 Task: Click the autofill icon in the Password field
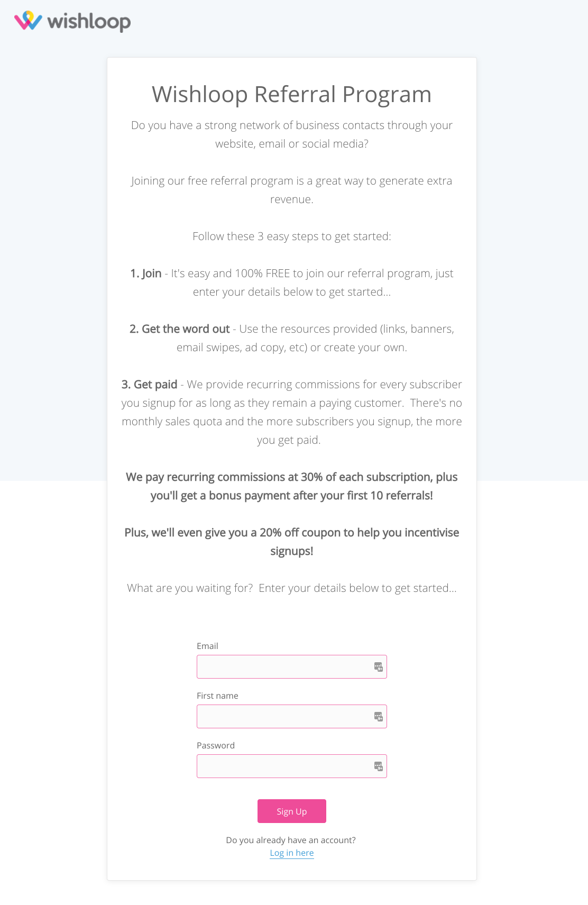378,766
